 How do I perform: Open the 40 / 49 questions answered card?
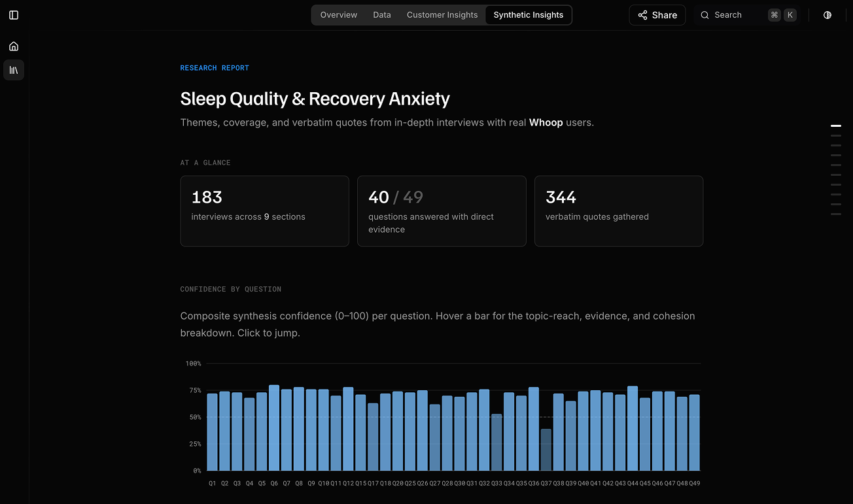point(442,211)
